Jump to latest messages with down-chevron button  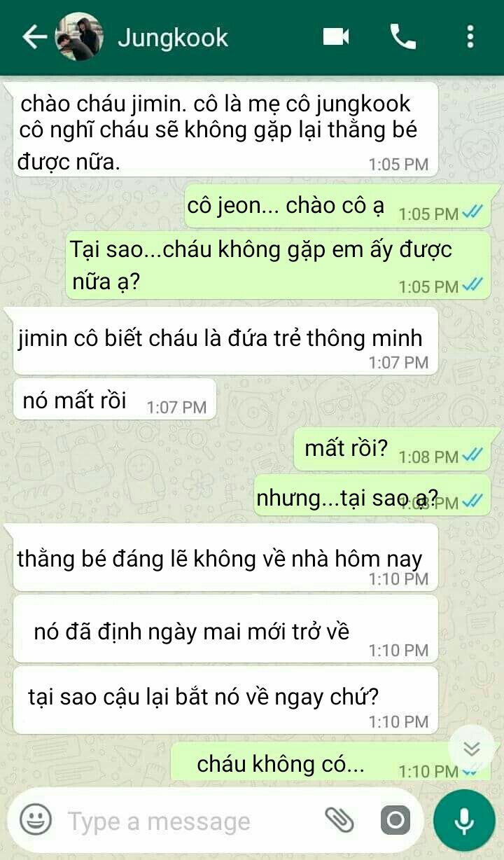[x=472, y=748]
